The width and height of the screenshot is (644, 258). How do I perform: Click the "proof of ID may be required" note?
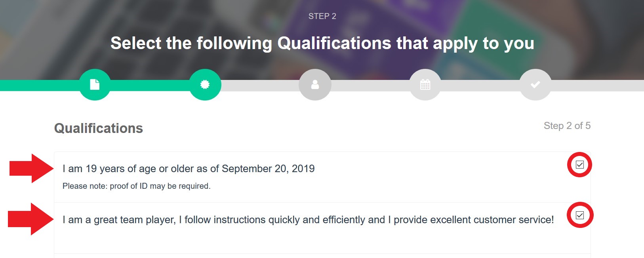[136, 186]
